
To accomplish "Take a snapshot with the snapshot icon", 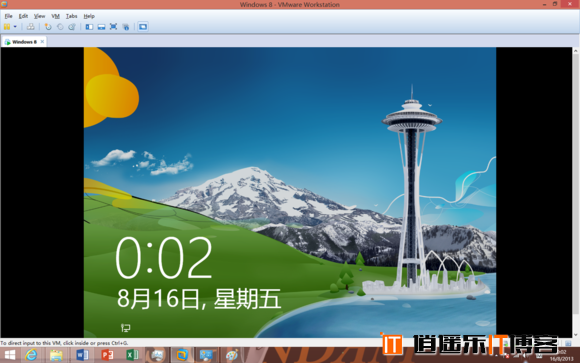I will click(x=48, y=27).
